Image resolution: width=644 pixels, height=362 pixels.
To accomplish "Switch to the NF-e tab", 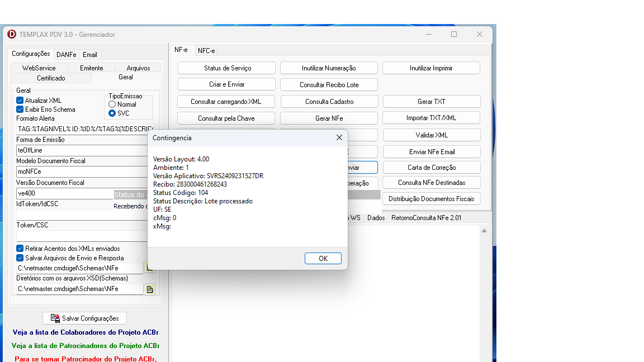I will (x=181, y=50).
